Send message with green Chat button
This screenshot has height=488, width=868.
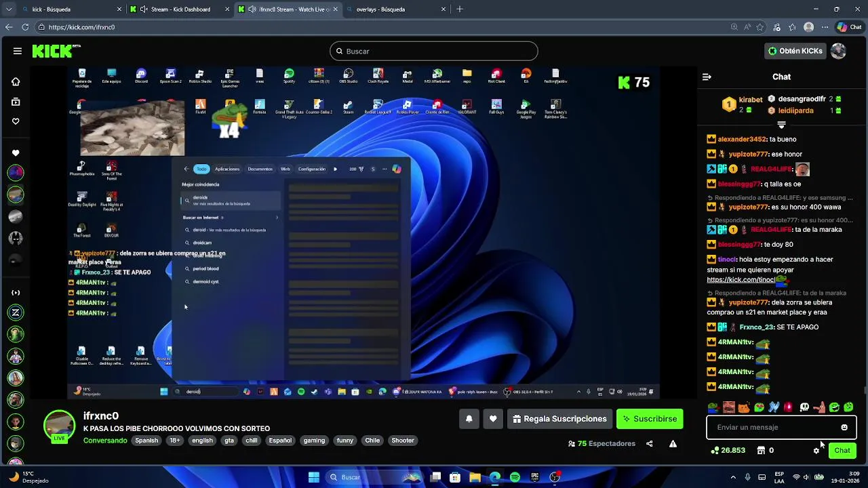(842, 451)
